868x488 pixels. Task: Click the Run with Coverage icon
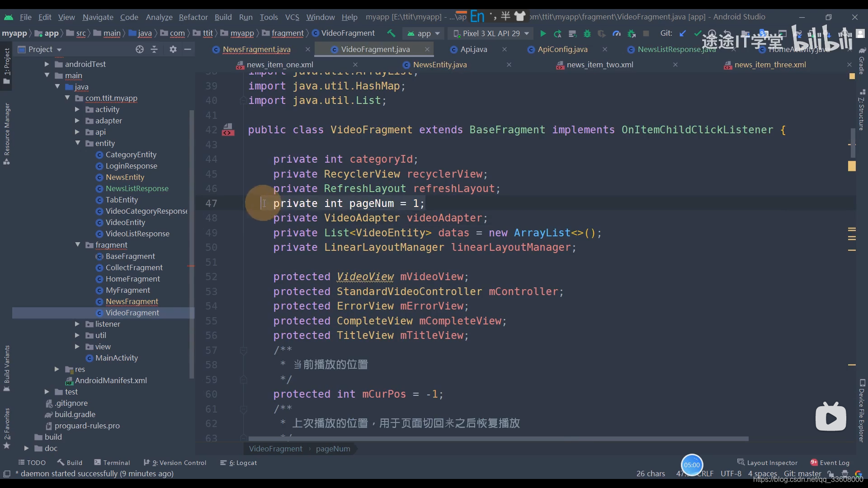click(602, 33)
